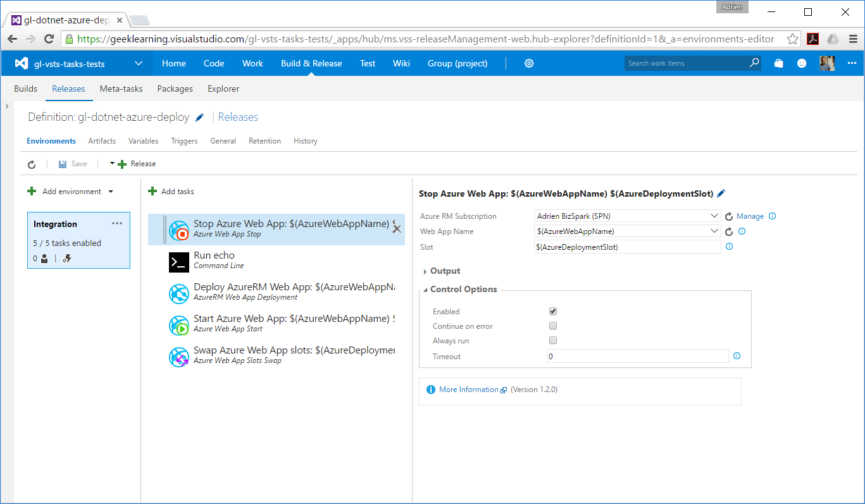Viewport: 865px width, 504px height.
Task: Open the marketplace shopping bag icon
Action: point(778,63)
